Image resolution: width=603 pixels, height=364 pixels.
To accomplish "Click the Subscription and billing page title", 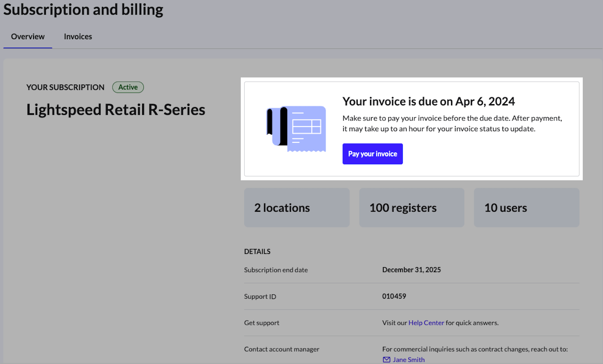I will click(x=84, y=9).
